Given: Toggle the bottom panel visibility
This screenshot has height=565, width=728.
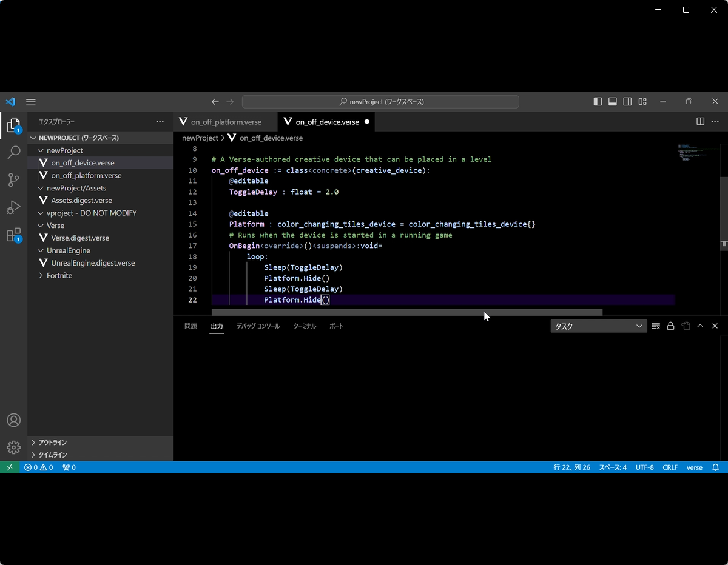Looking at the screenshot, I should (x=613, y=102).
